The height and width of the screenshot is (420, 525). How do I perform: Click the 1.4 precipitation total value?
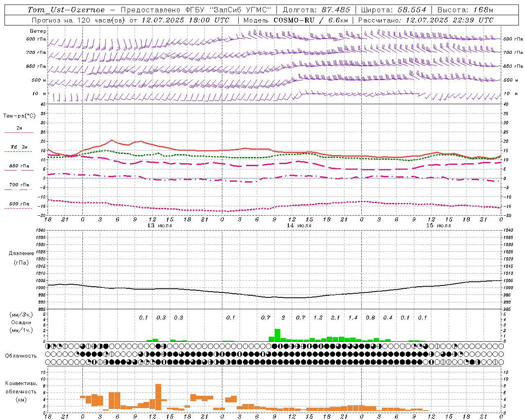coord(353,317)
